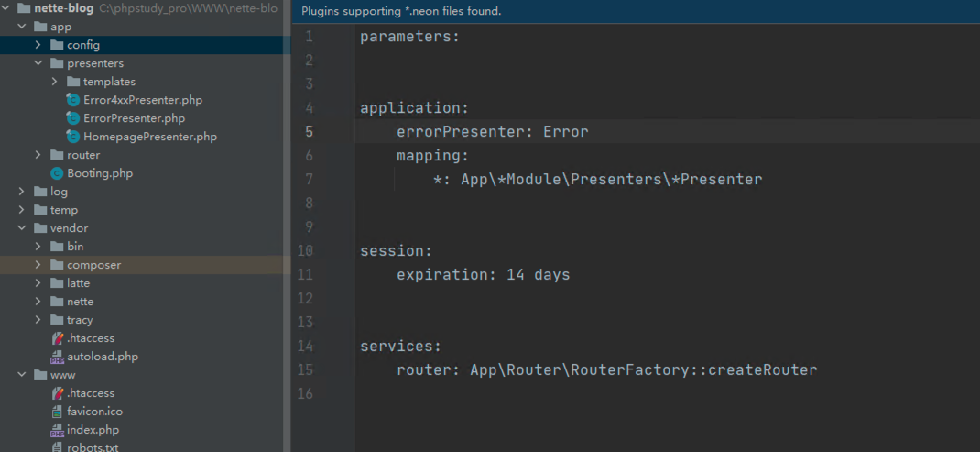Image resolution: width=980 pixels, height=452 pixels.
Task: Collapse the vendor folder tree
Action: click(21, 228)
